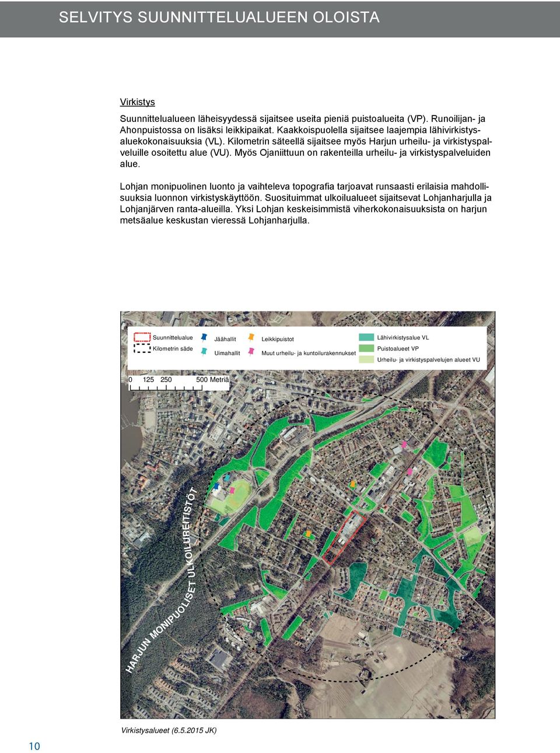Viewport: 560px width, 753px height.
Task: Click the pale green VU legend swatch
Action: click(x=366, y=359)
